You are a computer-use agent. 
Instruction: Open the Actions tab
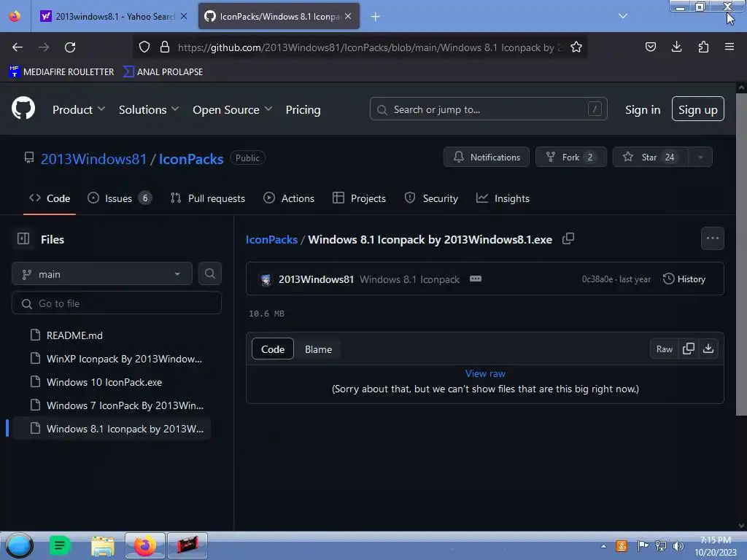point(289,198)
